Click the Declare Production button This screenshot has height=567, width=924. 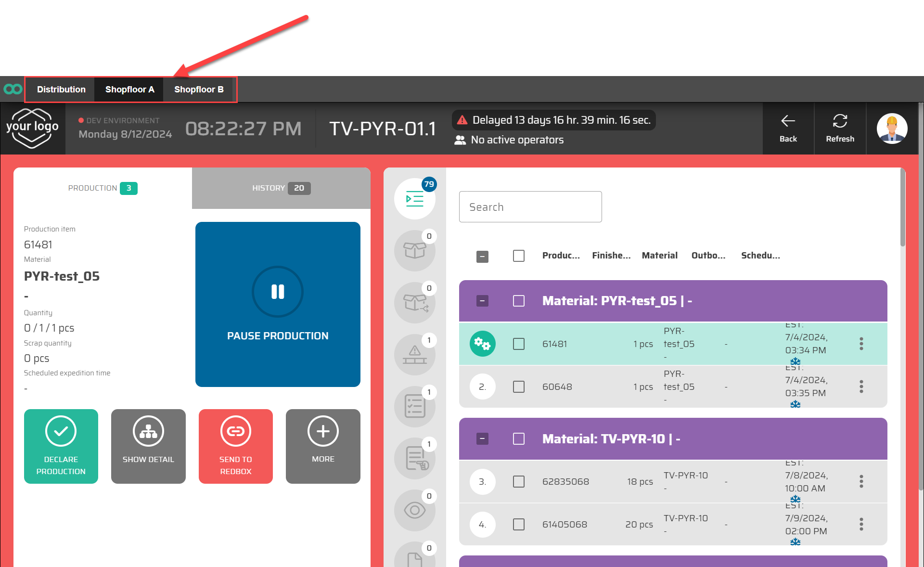[x=61, y=446]
